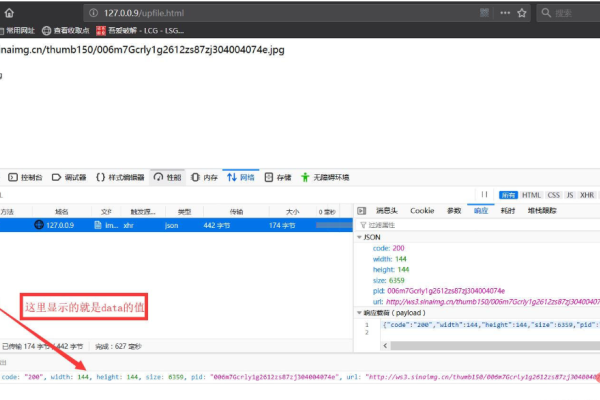This screenshot has width=600, height=400.
Task: Click the bookmark star icon in address bar
Action: pos(521,13)
